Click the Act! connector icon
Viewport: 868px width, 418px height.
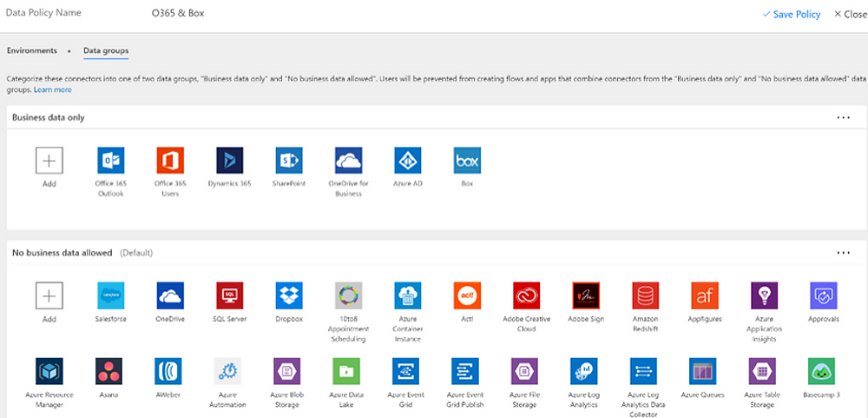pyautogui.click(x=467, y=295)
